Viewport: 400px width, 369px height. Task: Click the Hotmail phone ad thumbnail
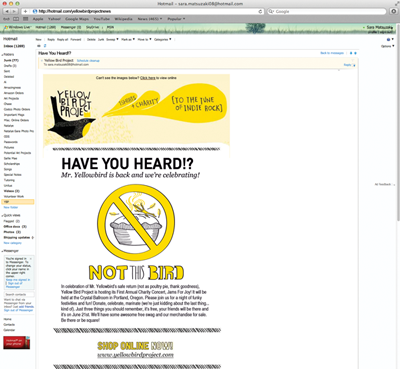click(17, 343)
